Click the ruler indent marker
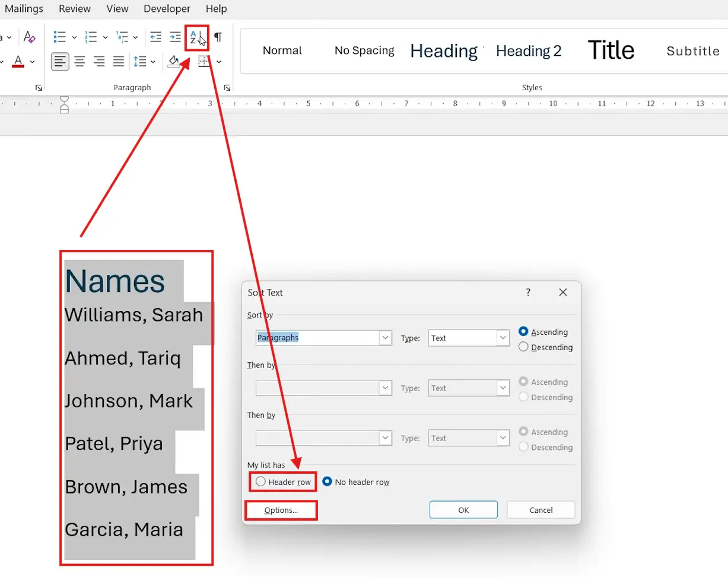Image resolution: width=728 pixels, height=577 pixels. 65,104
